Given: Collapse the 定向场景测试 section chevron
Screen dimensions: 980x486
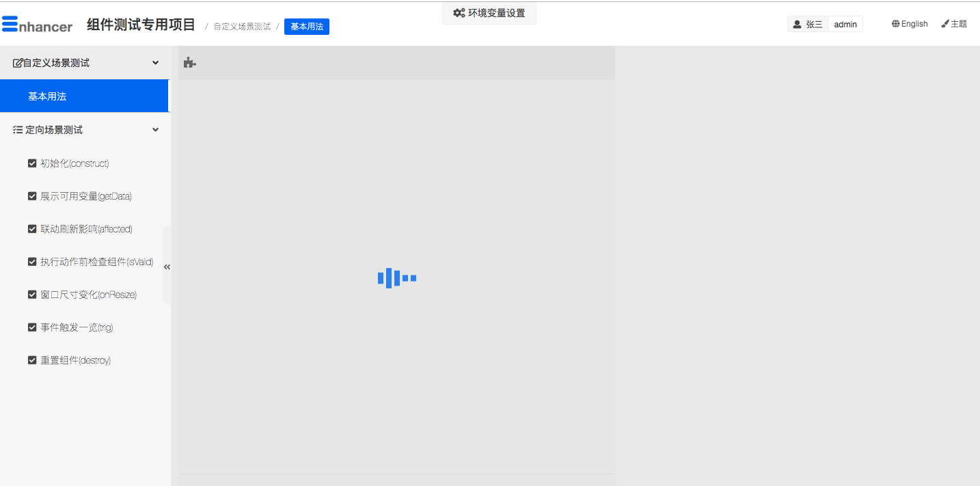Looking at the screenshot, I should pos(155,130).
